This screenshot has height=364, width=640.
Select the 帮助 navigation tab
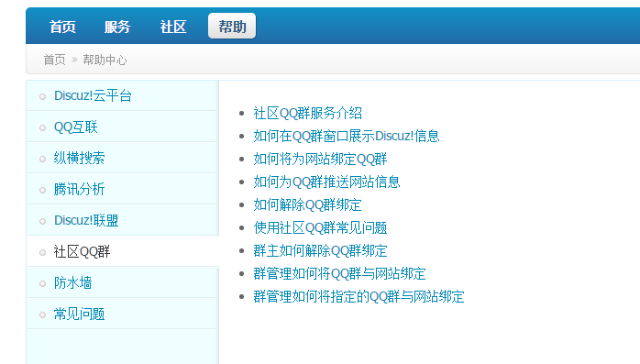232,26
